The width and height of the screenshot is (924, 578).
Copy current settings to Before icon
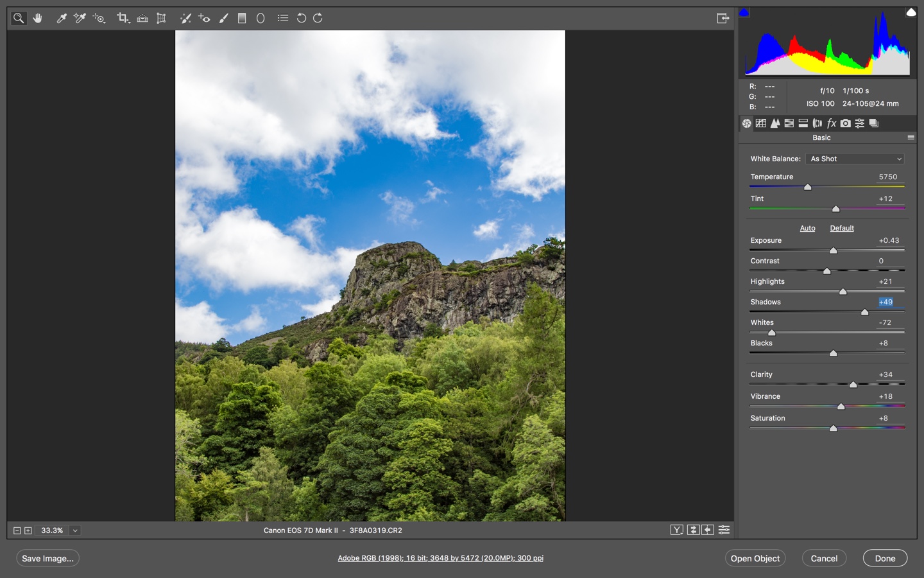click(x=708, y=530)
